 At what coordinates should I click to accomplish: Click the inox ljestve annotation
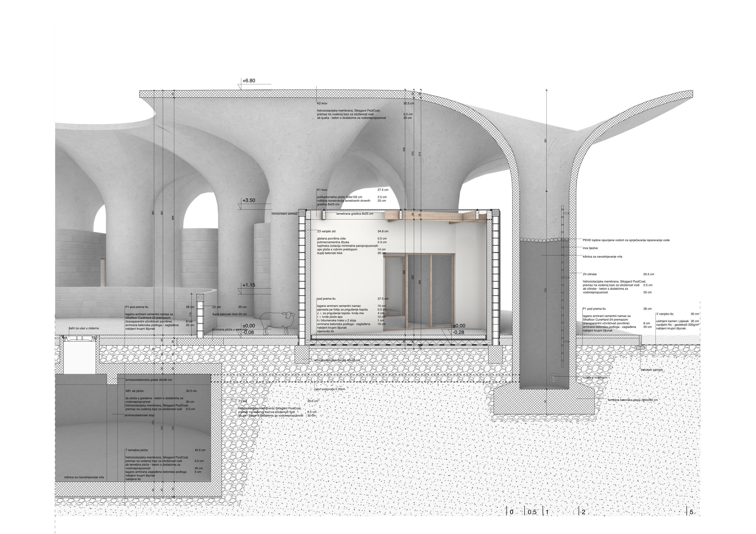pos(590,248)
